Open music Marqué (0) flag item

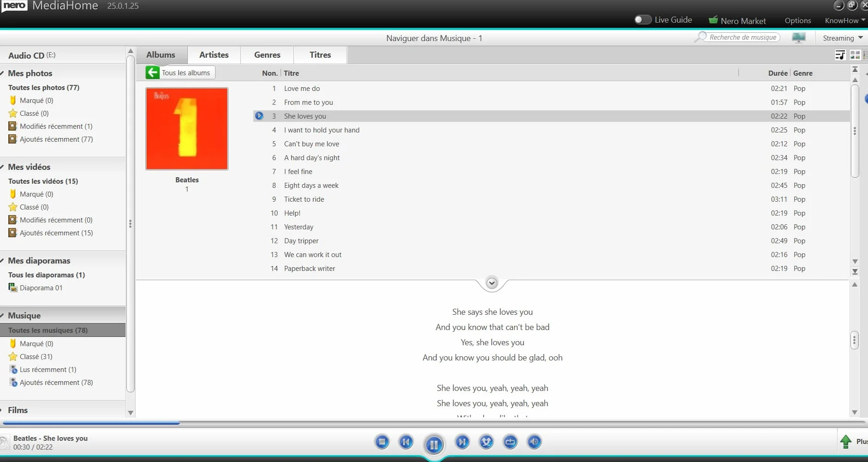[31, 343]
